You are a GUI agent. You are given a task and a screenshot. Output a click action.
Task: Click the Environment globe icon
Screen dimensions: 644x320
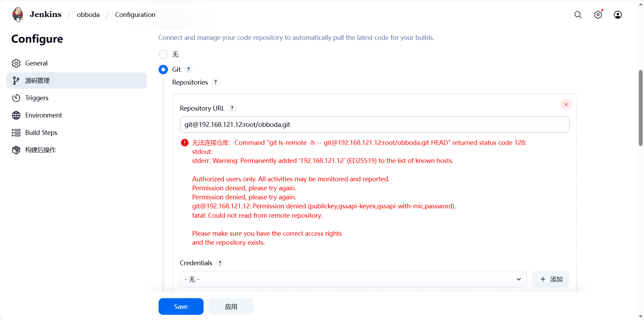pyautogui.click(x=16, y=115)
